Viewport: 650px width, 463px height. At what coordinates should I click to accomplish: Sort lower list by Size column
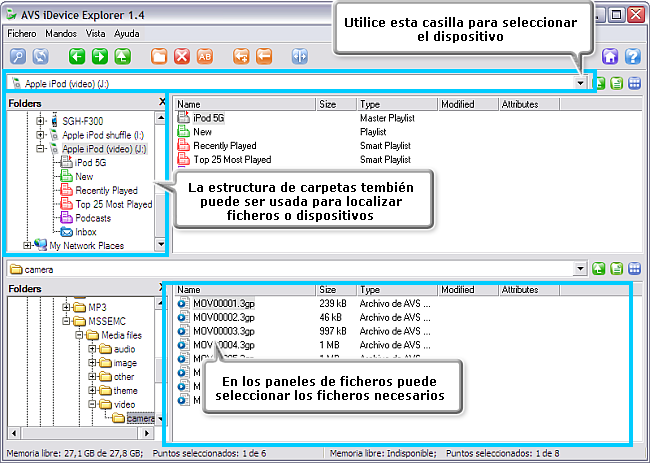click(337, 289)
